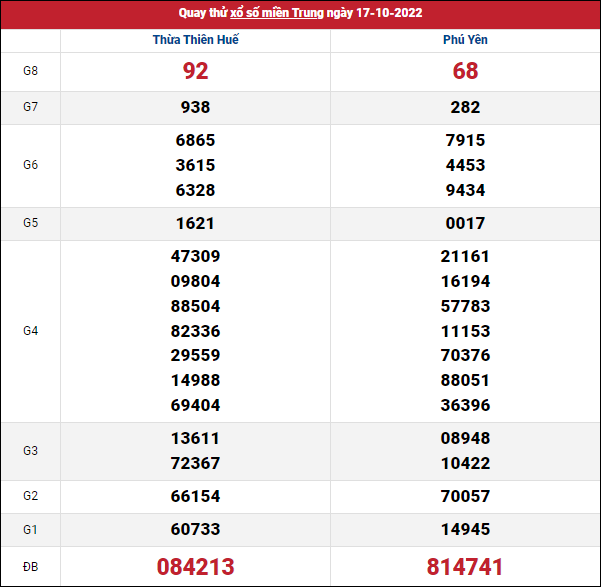Click the G4 row label
This screenshot has width=601, height=587.
tap(30, 331)
